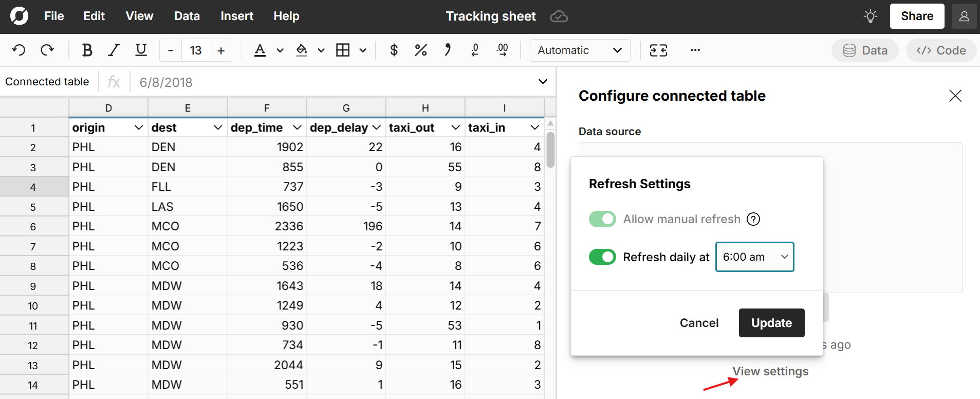Click the increase decimal places icon
This screenshot has height=399, width=980.
point(502,50)
